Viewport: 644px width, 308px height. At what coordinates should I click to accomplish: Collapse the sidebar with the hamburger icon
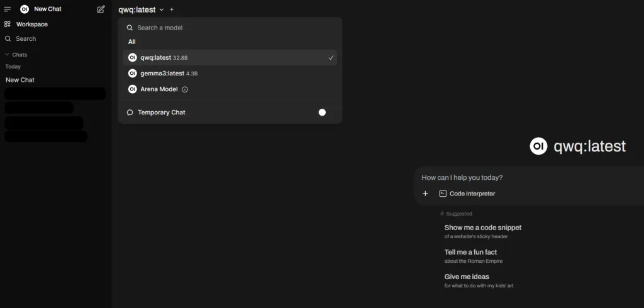[x=8, y=9]
